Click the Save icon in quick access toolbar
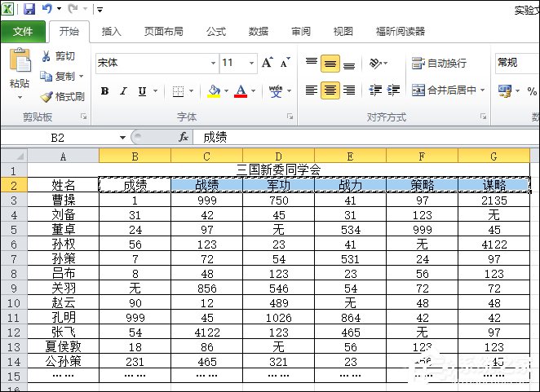 click(29, 10)
